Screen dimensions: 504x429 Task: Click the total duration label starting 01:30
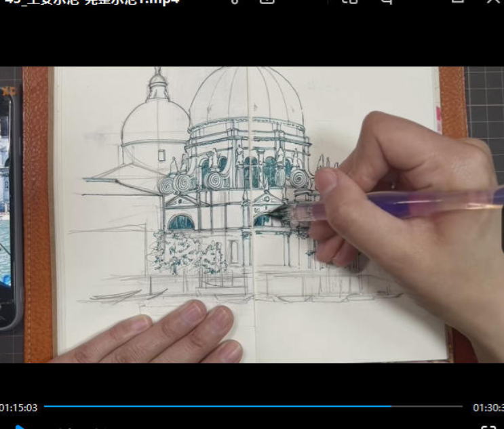[x=488, y=407]
